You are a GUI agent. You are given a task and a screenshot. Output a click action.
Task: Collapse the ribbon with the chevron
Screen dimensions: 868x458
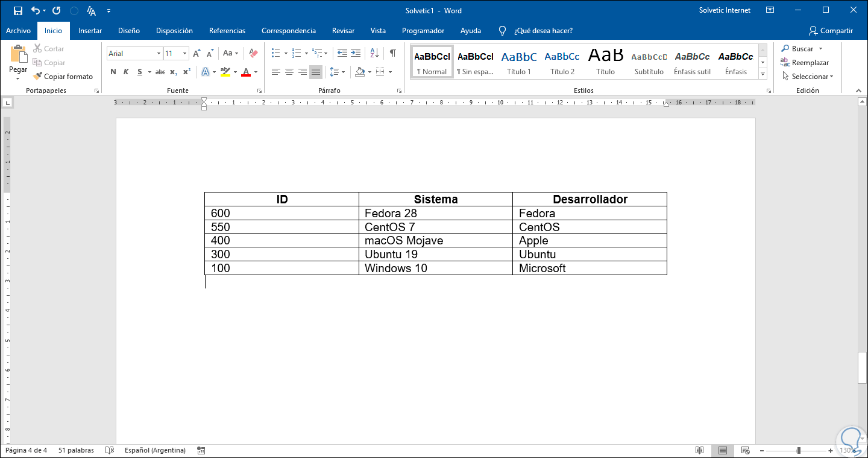pos(858,90)
